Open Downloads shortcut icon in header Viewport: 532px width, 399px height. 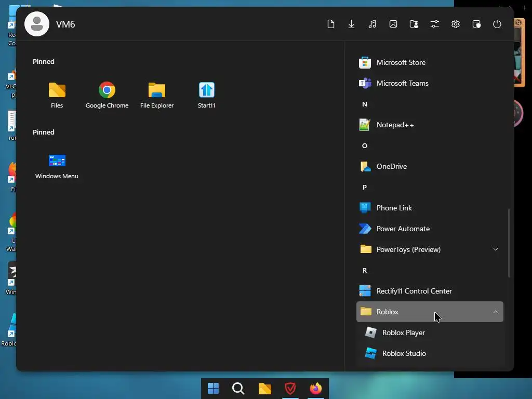(x=352, y=24)
